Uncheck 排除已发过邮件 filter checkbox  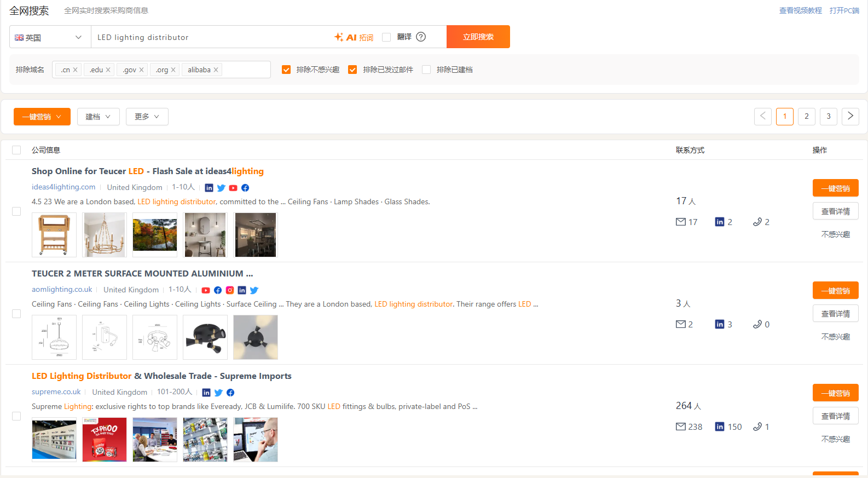[352, 70]
